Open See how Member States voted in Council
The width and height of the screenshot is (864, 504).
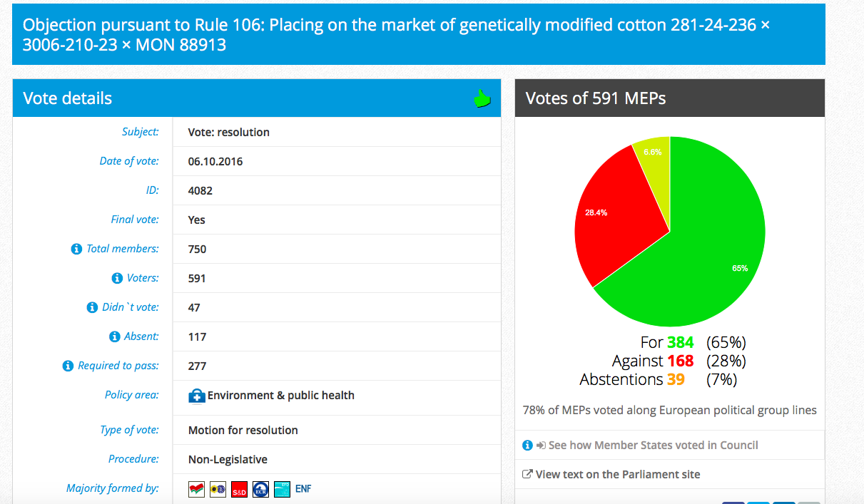pyautogui.click(x=653, y=445)
